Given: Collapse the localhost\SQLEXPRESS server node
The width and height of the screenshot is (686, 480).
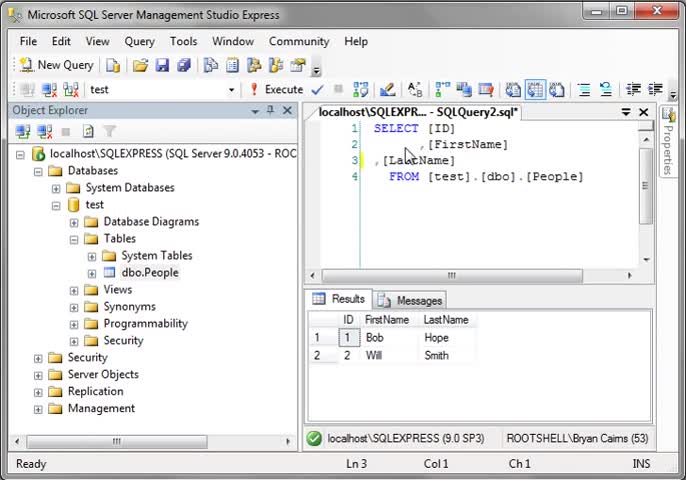Looking at the screenshot, I should point(20,154).
